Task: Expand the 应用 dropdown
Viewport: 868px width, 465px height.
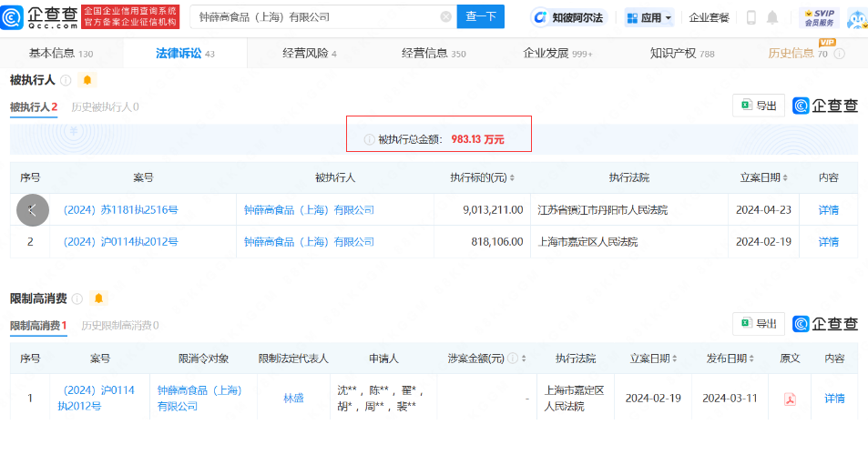Action: pos(649,17)
